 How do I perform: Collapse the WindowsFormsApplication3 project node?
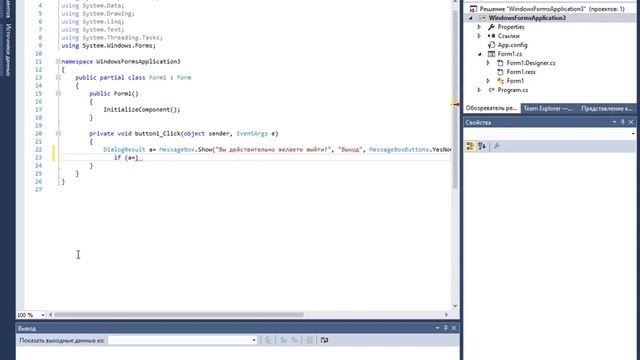(471, 18)
